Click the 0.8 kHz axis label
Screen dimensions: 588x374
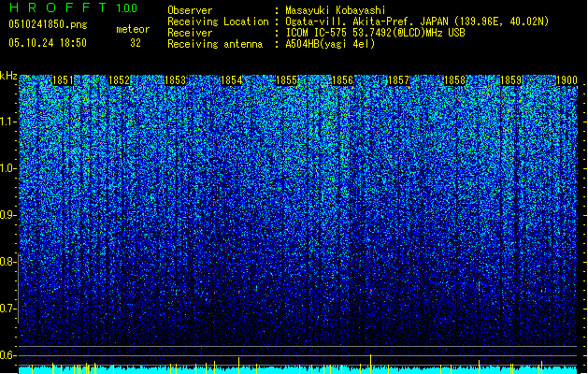[8, 262]
